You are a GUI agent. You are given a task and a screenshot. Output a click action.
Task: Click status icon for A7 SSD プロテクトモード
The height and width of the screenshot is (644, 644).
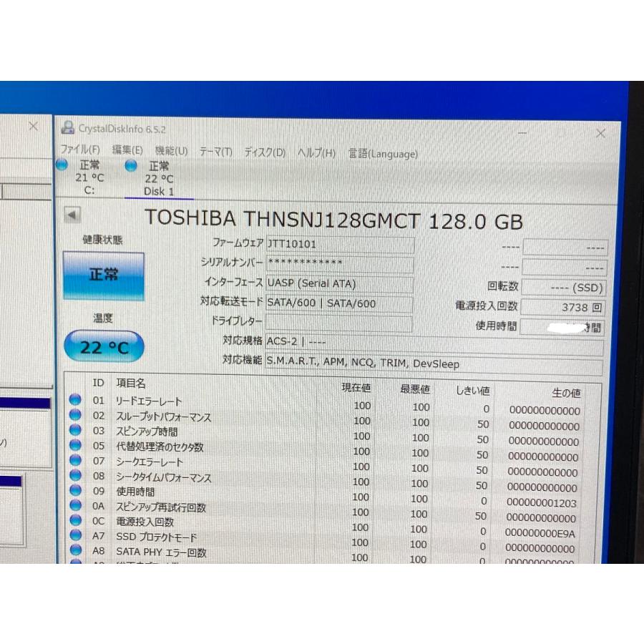pyautogui.click(x=75, y=535)
